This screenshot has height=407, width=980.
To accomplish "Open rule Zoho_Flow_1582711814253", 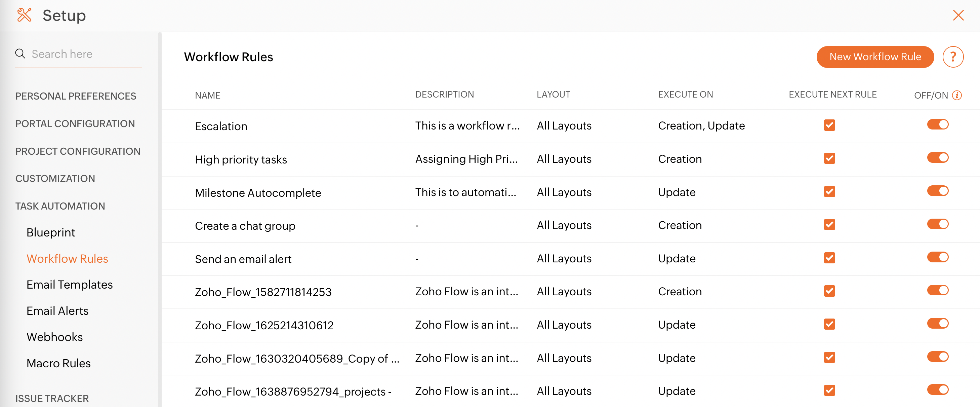I will (x=263, y=292).
